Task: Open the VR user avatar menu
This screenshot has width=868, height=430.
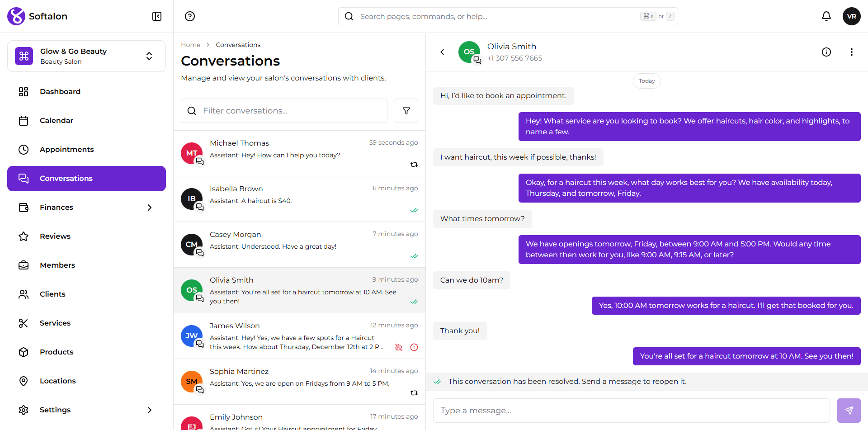Action: 852,16
